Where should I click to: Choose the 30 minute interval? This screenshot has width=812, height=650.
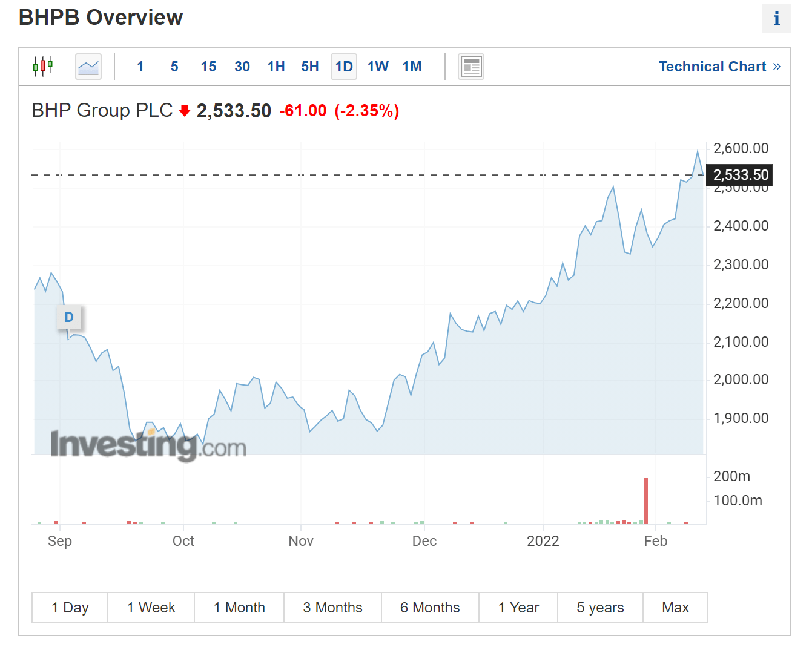[242, 67]
